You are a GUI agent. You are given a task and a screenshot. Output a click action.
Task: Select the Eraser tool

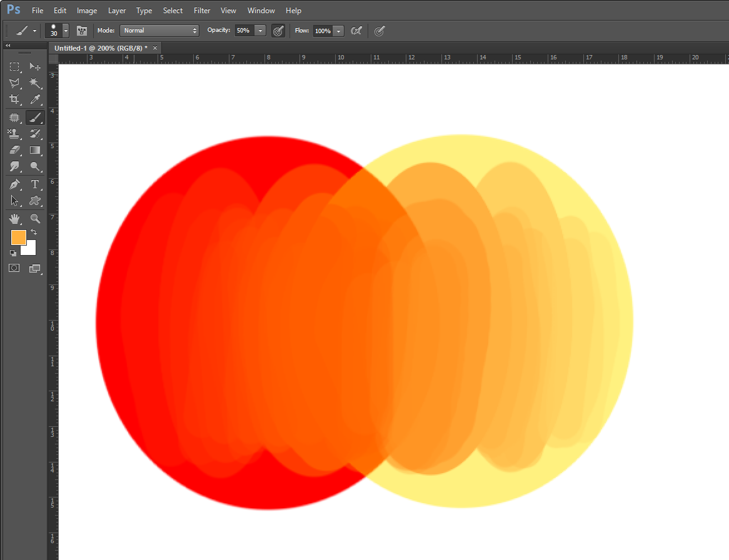tap(14, 150)
